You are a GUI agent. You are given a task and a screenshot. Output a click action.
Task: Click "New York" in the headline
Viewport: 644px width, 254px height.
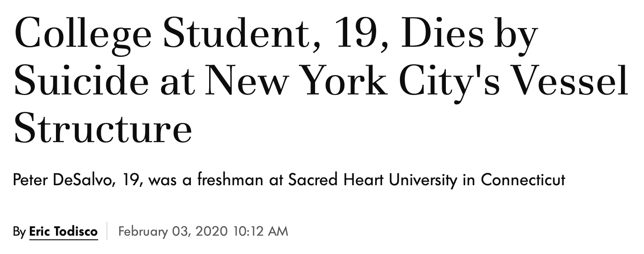point(292,82)
